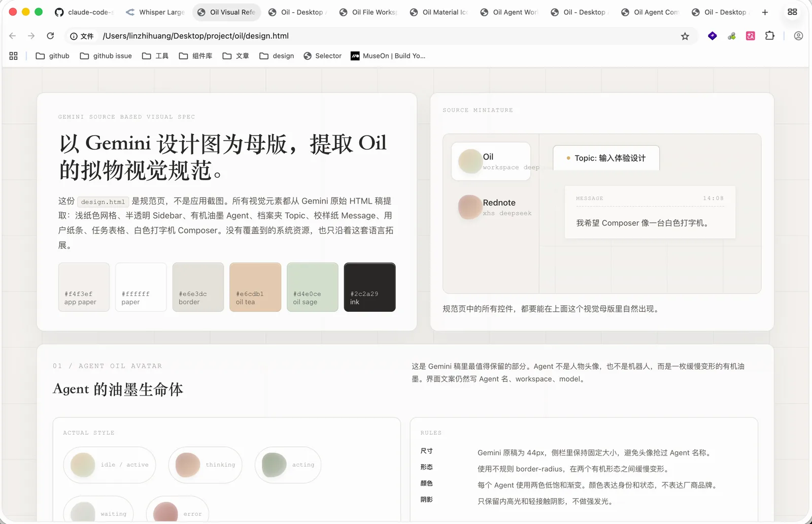The height and width of the screenshot is (524, 812).
Task: Open the browser extensions puzzle icon
Action: (770, 36)
